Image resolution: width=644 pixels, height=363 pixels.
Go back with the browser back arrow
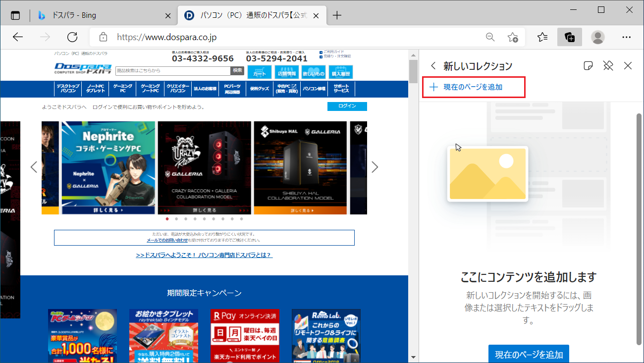tap(18, 37)
